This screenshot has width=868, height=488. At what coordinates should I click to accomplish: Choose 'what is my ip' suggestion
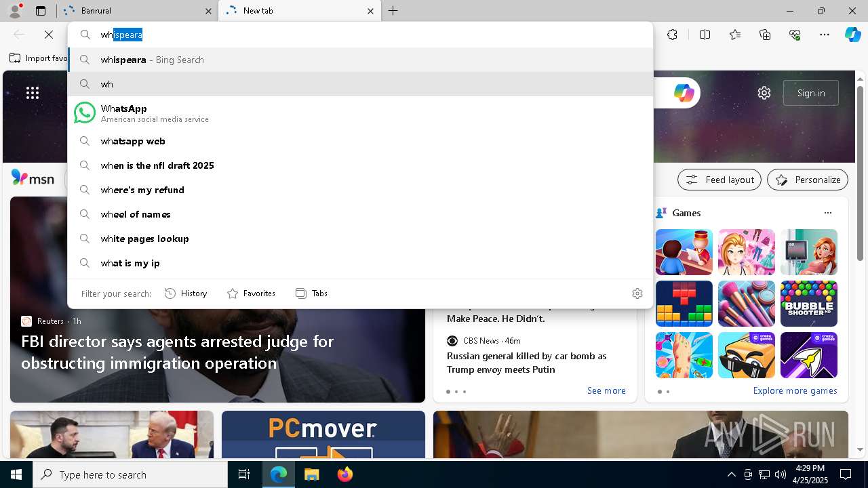(360, 263)
